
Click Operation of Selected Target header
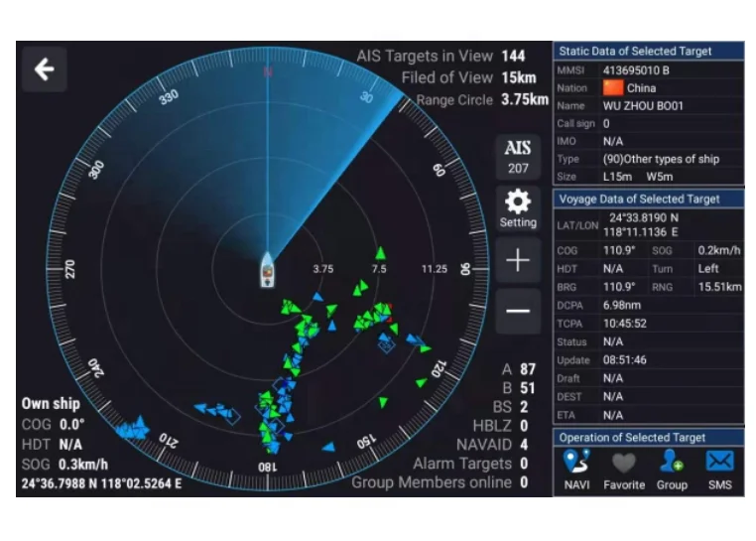(649, 437)
